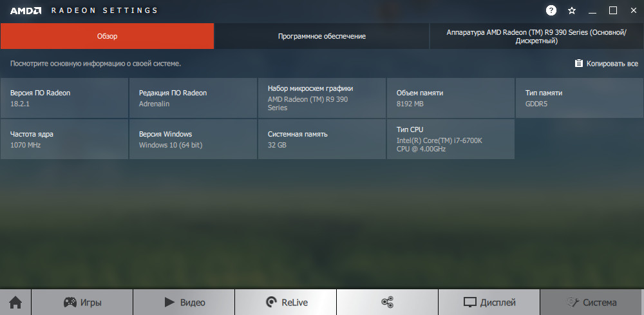The width and height of the screenshot is (644, 315).
Task: Click the Тип CPU info tile
Action: tap(451, 139)
